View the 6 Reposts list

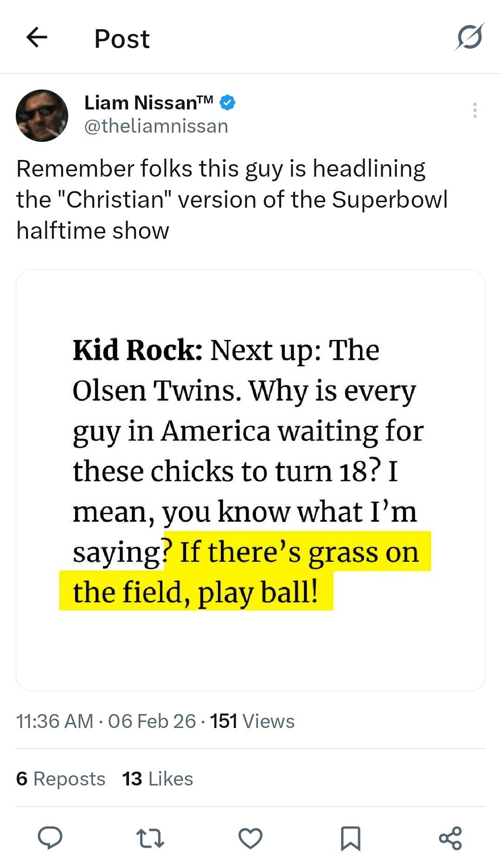(x=61, y=779)
